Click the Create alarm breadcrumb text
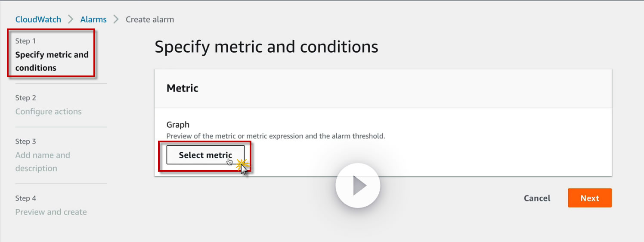Image resolution: width=644 pixels, height=242 pixels. click(150, 19)
